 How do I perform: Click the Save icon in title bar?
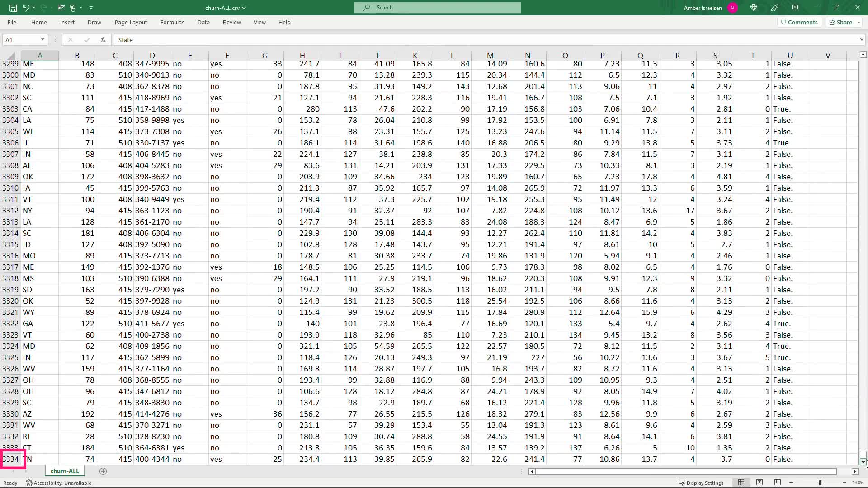[x=13, y=8]
